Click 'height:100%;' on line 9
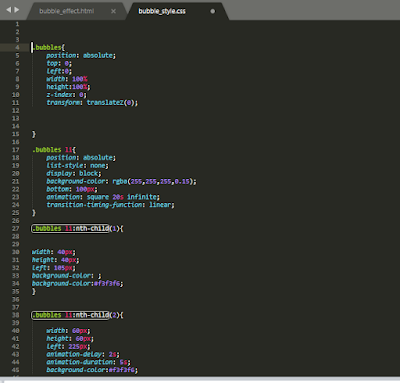The image size is (400, 383). pyautogui.click(x=68, y=87)
